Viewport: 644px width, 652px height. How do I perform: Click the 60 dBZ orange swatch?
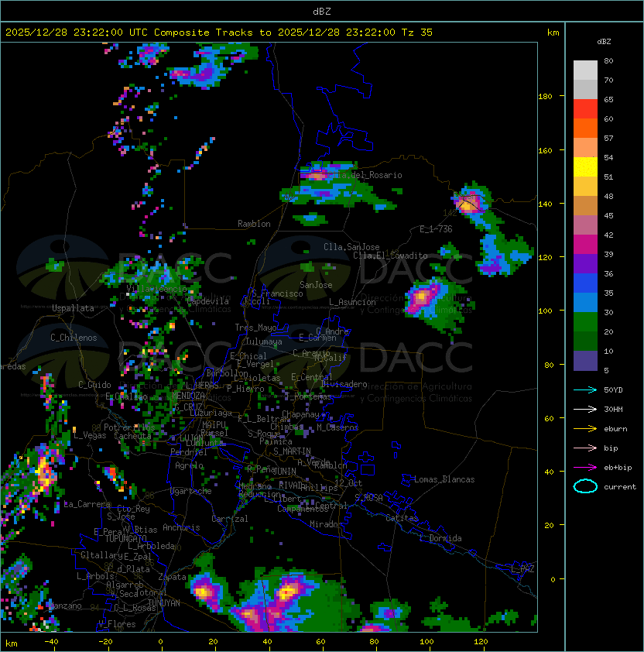click(x=585, y=128)
